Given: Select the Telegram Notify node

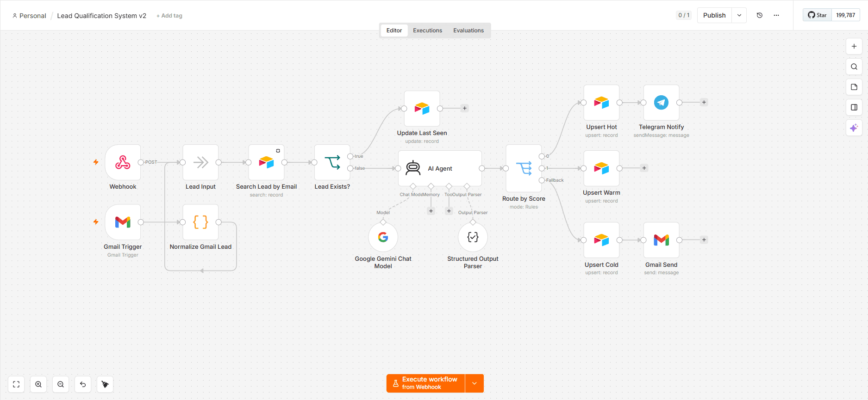Looking at the screenshot, I should coord(661,103).
